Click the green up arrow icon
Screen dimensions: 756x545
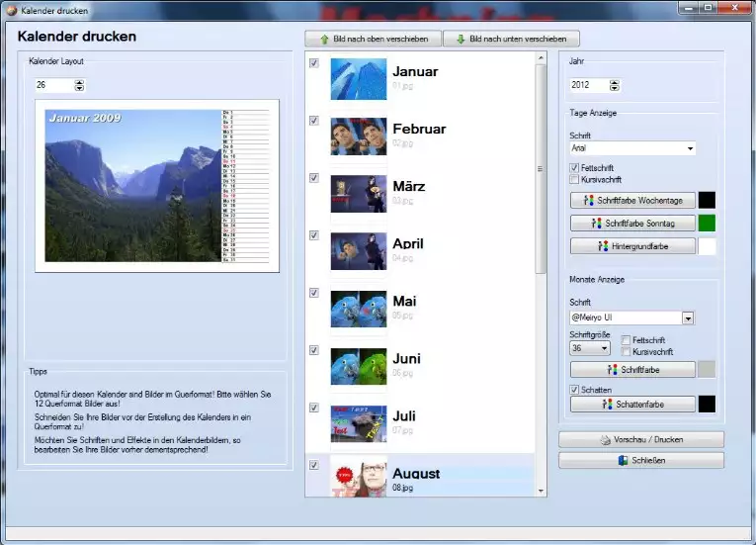(x=323, y=40)
